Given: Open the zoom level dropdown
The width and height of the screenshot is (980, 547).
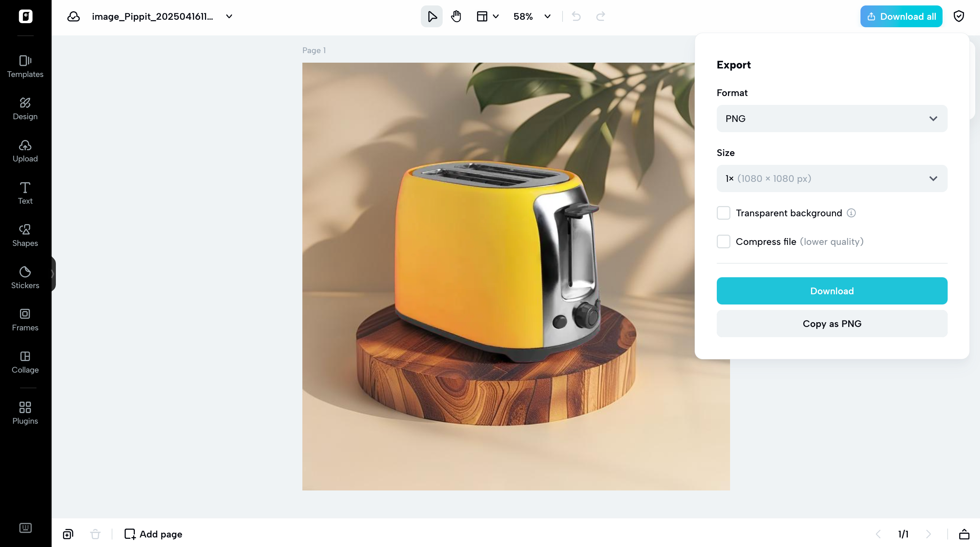Looking at the screenshot, I should (547, 16).
